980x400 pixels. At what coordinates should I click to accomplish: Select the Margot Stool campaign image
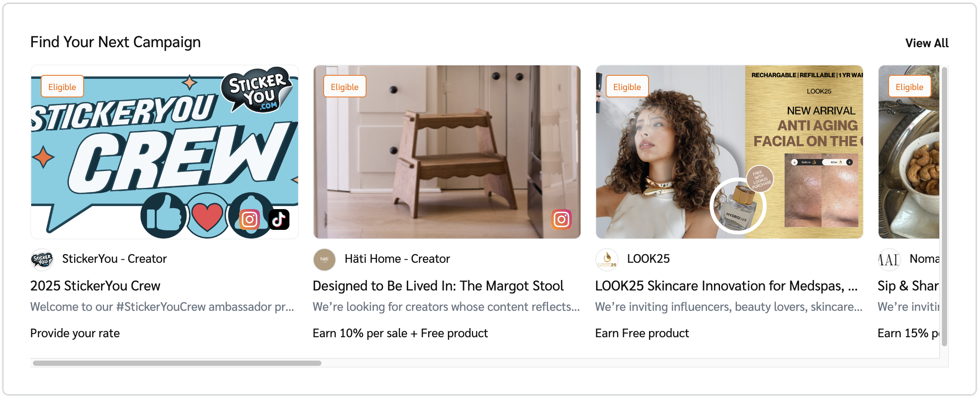click(x=447, y=152)
